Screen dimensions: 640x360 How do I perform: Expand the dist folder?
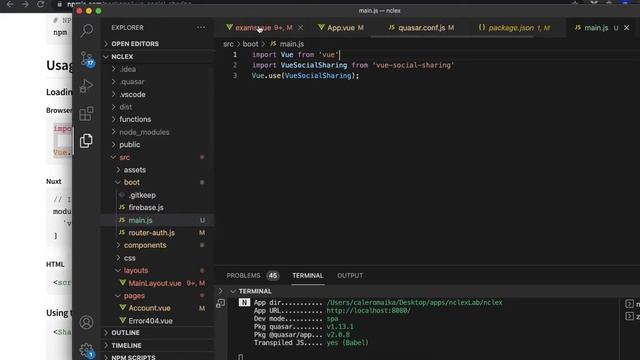tap(158, 107)
